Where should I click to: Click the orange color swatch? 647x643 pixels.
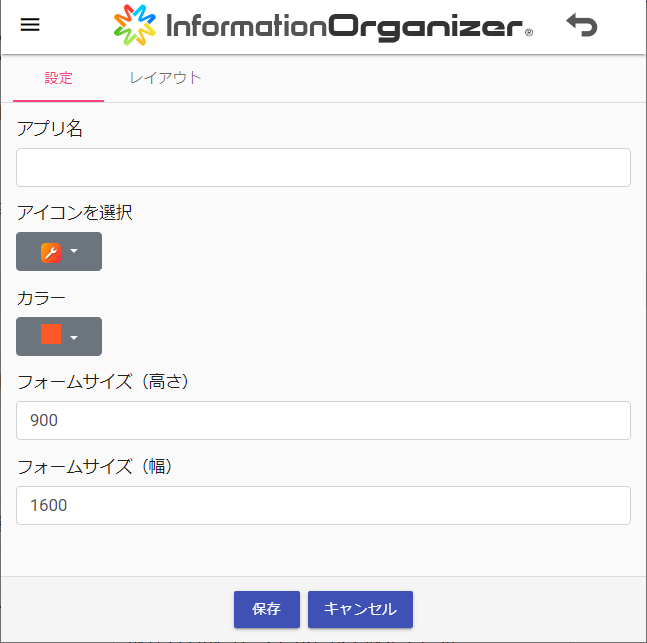51,335
